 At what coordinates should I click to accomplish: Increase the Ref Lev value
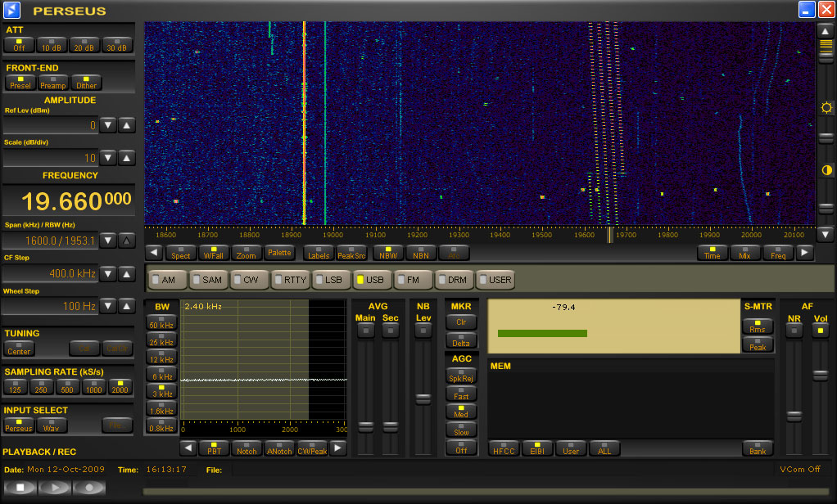(126, 125)
